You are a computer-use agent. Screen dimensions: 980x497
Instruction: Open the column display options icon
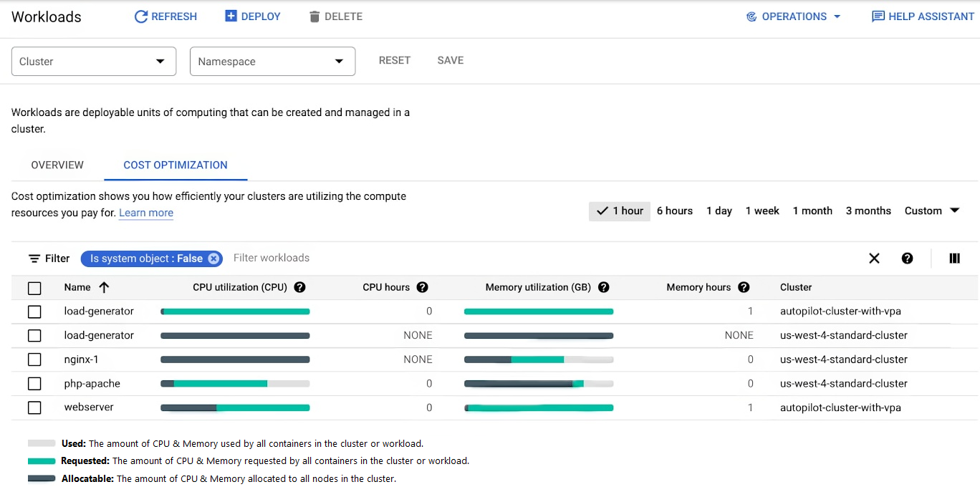954,259
